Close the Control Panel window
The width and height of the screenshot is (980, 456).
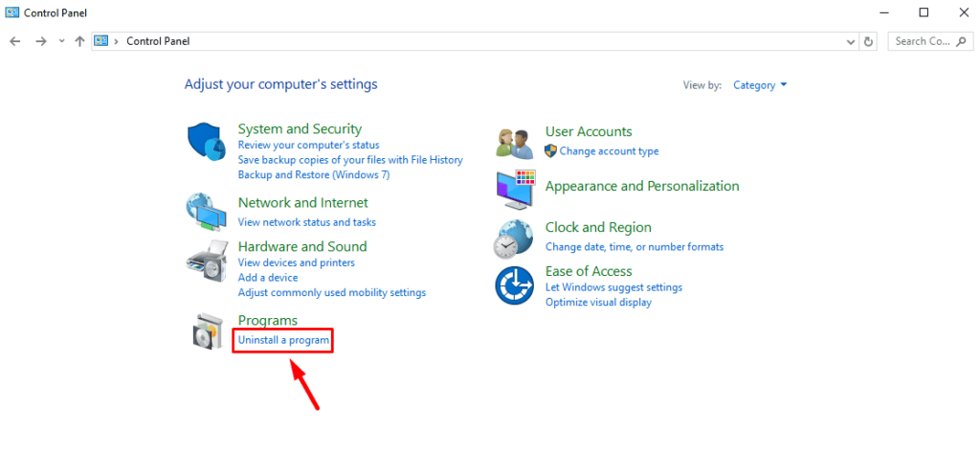[963, 12]
